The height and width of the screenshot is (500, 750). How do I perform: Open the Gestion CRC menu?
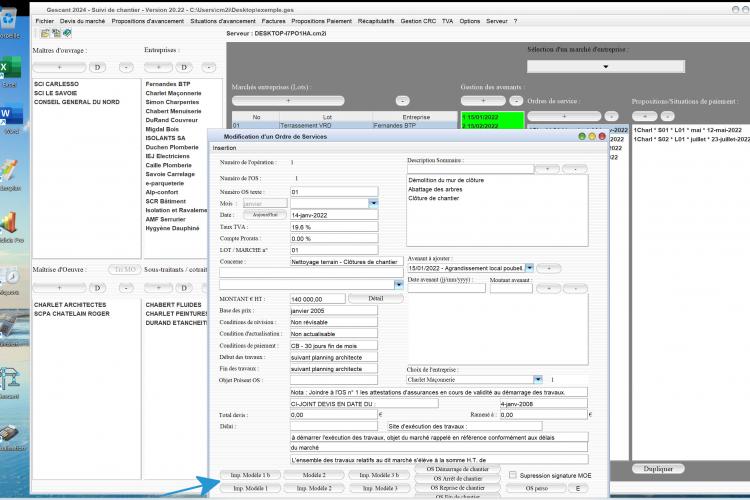click(418, 21)
